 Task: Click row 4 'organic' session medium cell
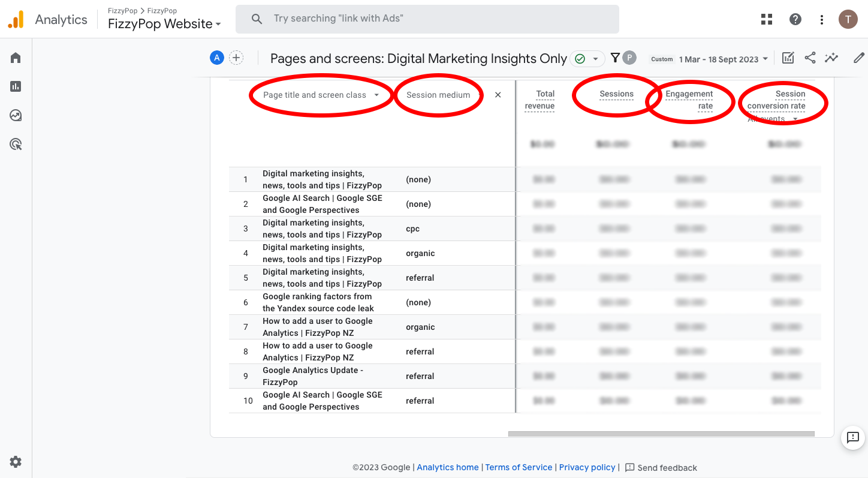420,253
